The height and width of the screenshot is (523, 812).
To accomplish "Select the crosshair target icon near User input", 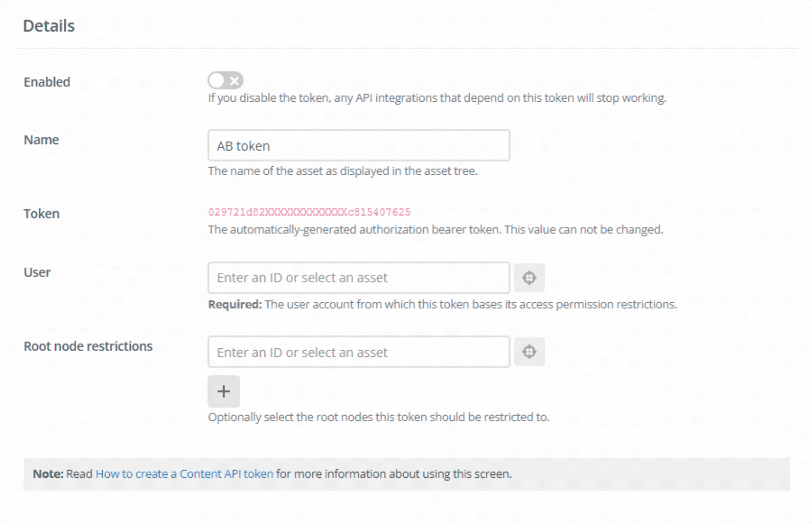I will pyautogui.click(x=529, y=277).
